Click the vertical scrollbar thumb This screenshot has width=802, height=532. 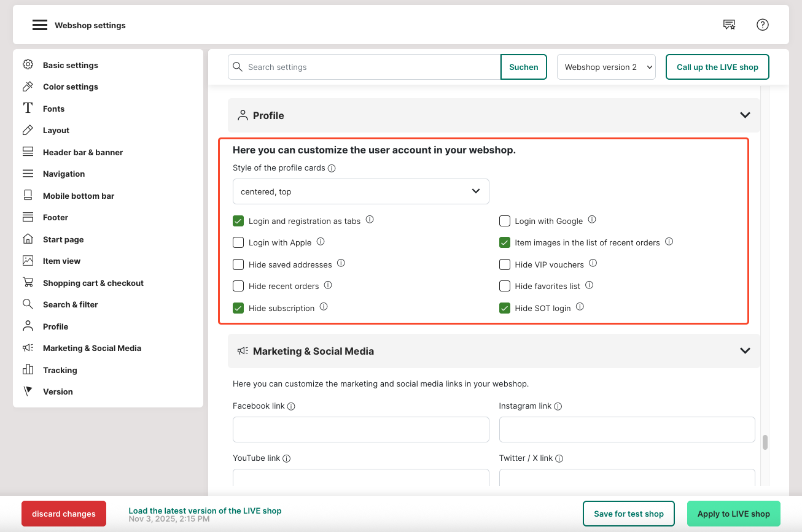point(765,442)
